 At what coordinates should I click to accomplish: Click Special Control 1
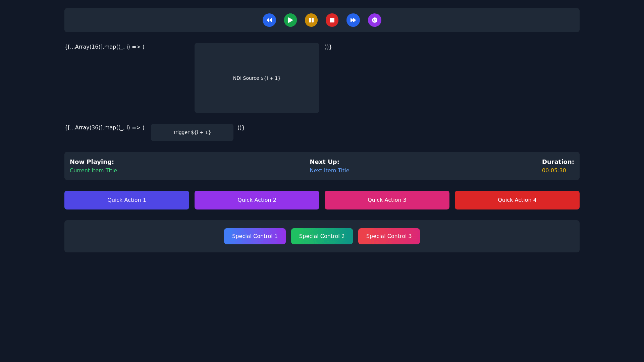point(255,236)
